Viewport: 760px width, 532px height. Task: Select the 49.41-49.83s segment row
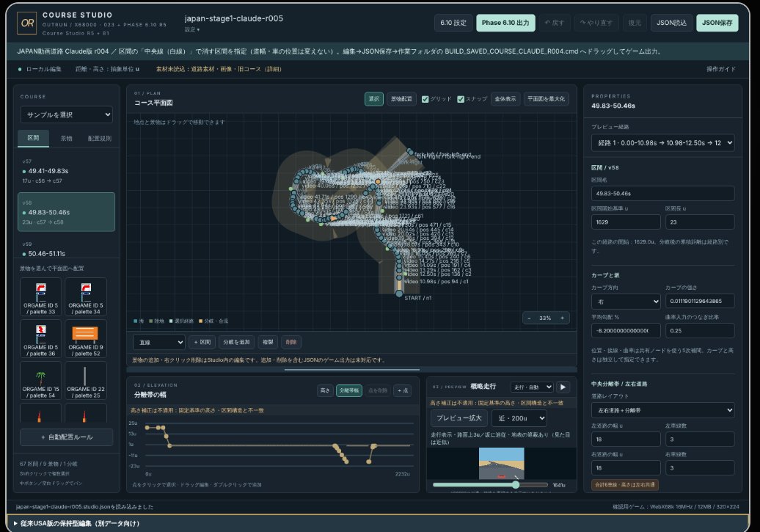click(x=67, y=171)
